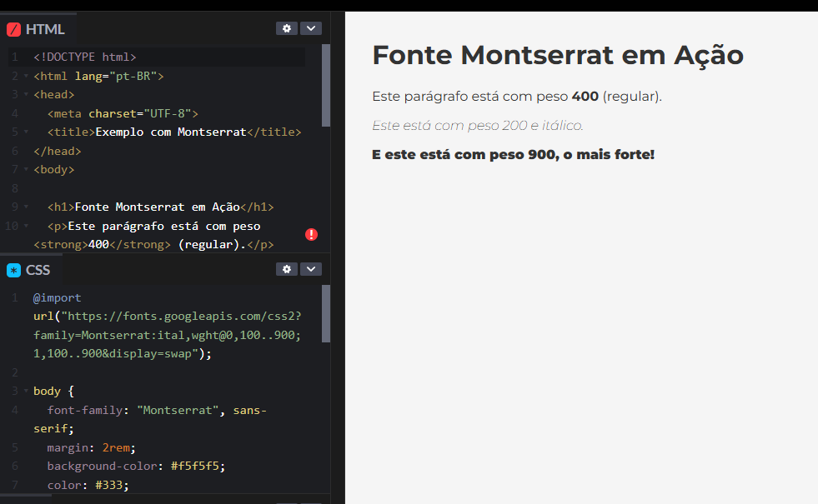818x504 pixels.
Task: Click the font-family declaration in CSS editor
Action: (150, 419)
